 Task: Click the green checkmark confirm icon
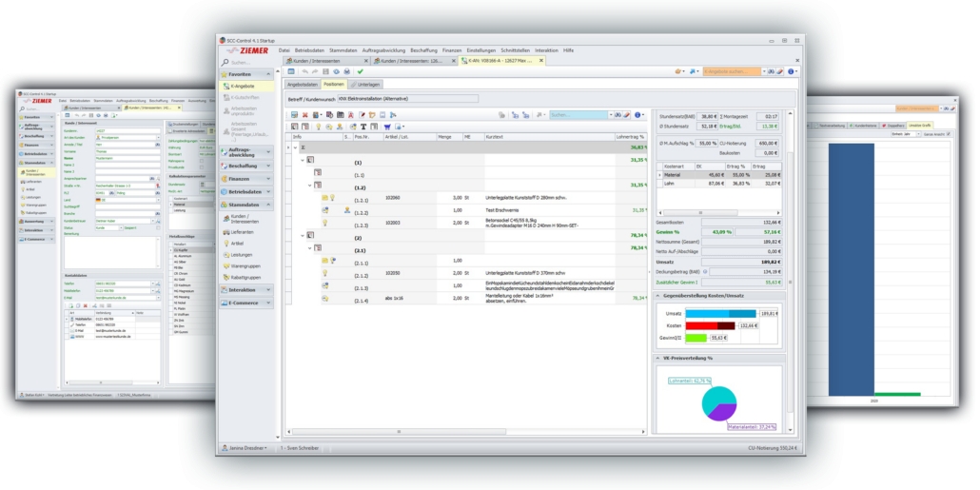pyautogui.click(x=360, y=71)
